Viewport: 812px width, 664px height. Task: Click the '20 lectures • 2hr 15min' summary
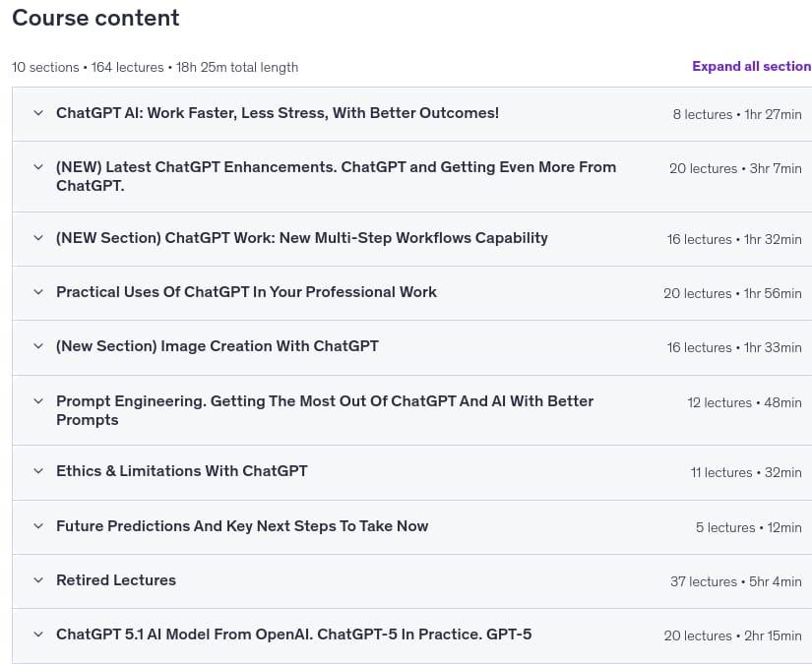coord(732,635)
